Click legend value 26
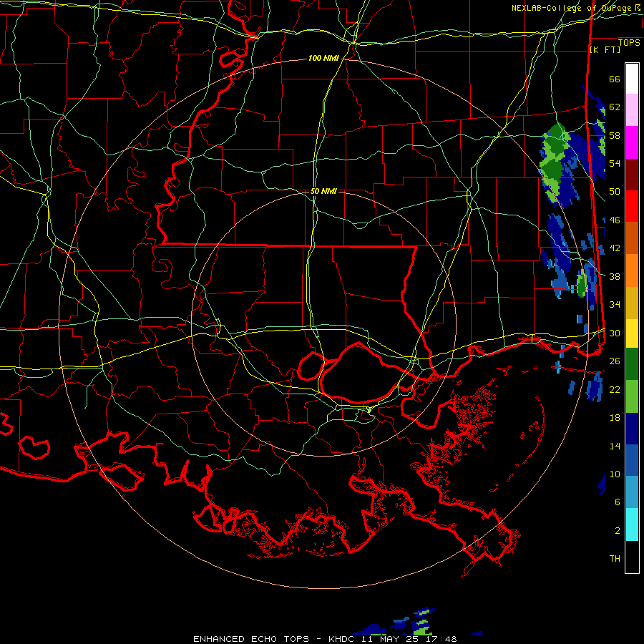 click(x=615, y=361)
